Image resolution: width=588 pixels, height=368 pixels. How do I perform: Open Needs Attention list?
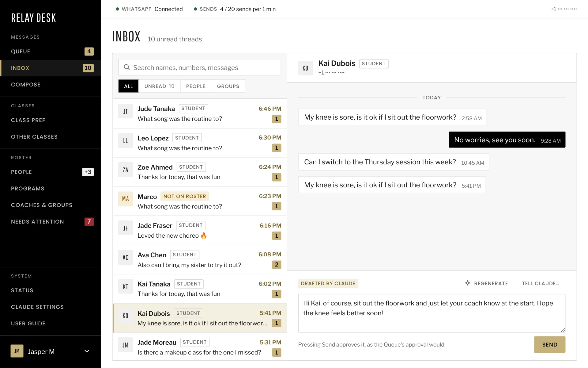coord(51,222)
